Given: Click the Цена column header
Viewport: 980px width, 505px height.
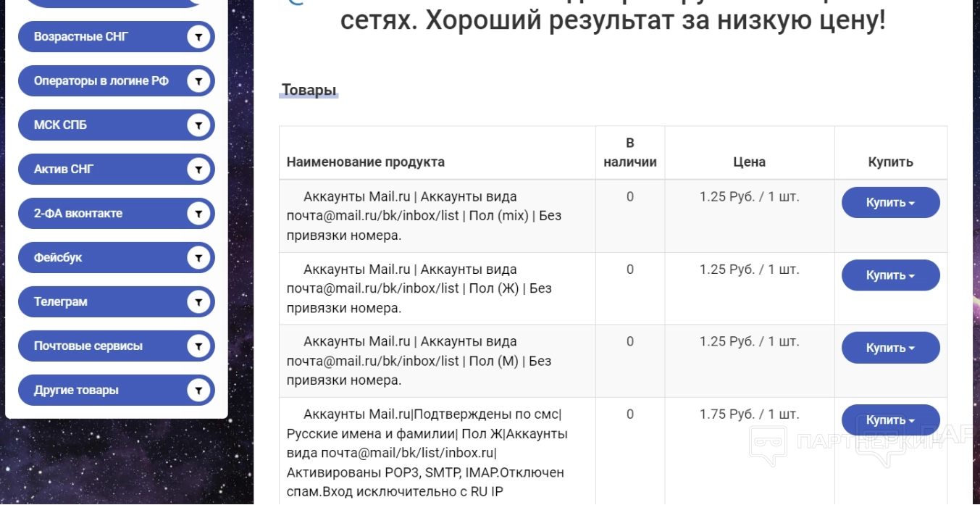Looking at the screenshot, I should click(x=750, y=162).
